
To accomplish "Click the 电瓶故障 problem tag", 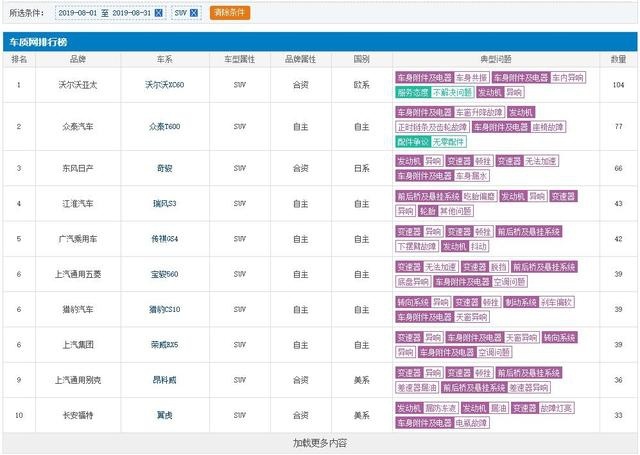I will (x=471, y=423).
